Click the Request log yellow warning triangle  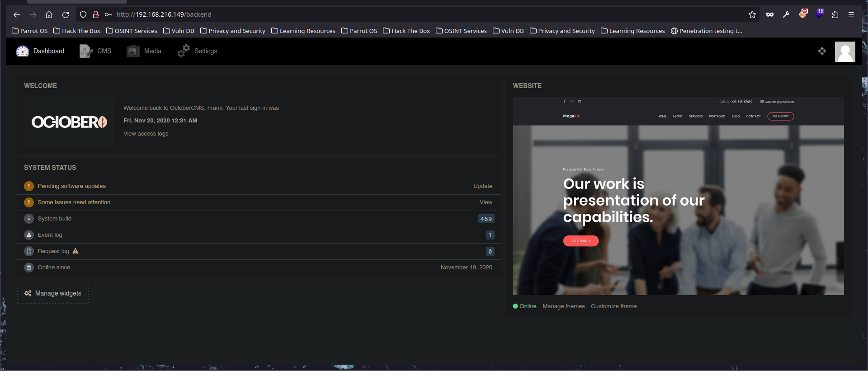tap(75, 251)
